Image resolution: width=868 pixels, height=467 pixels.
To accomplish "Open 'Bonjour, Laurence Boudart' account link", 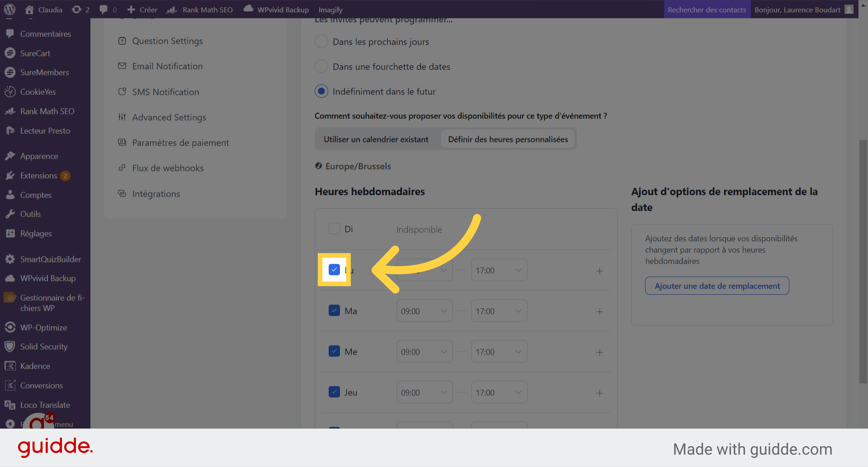I will tap(804, 10).
